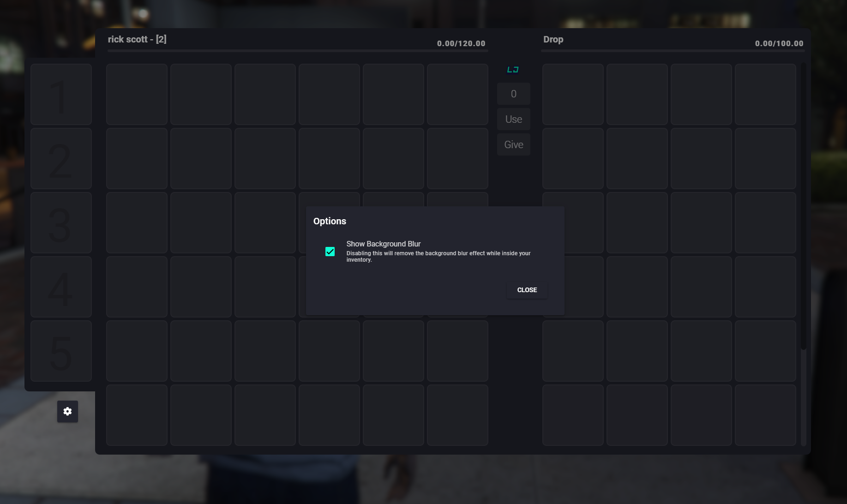This screenshot has width=847, height=504.
Task: Click the Drop weight capacity bar
Action: (672, 51)
